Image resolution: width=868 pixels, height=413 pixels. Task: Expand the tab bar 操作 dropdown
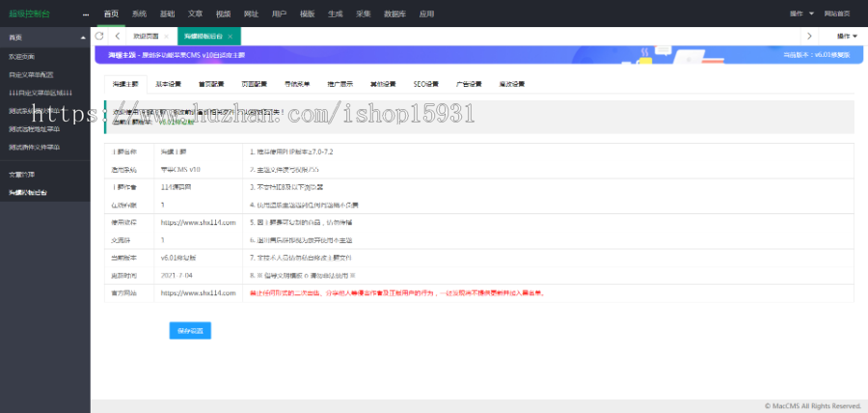tap(848, 36)
